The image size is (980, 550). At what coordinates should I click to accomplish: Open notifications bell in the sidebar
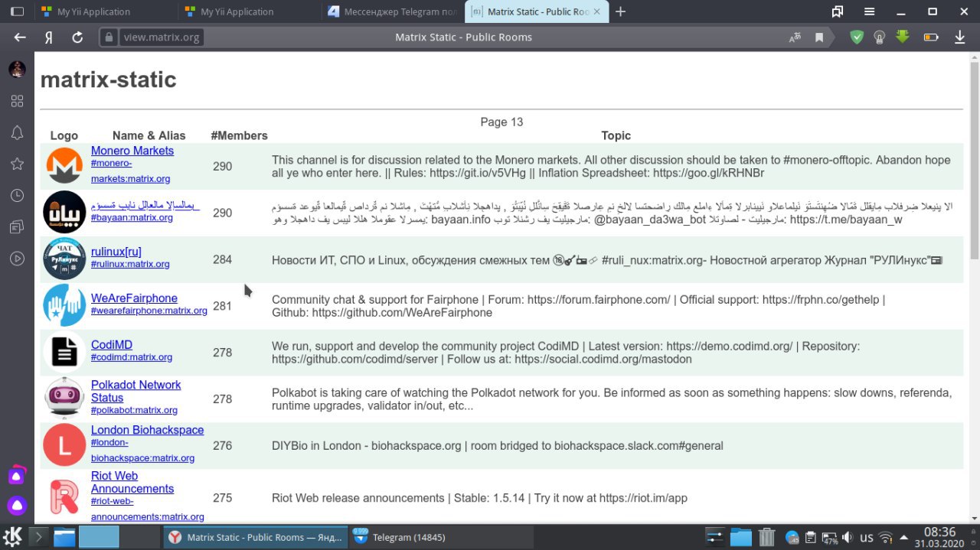pyautogui.click(x=17, y=132)
